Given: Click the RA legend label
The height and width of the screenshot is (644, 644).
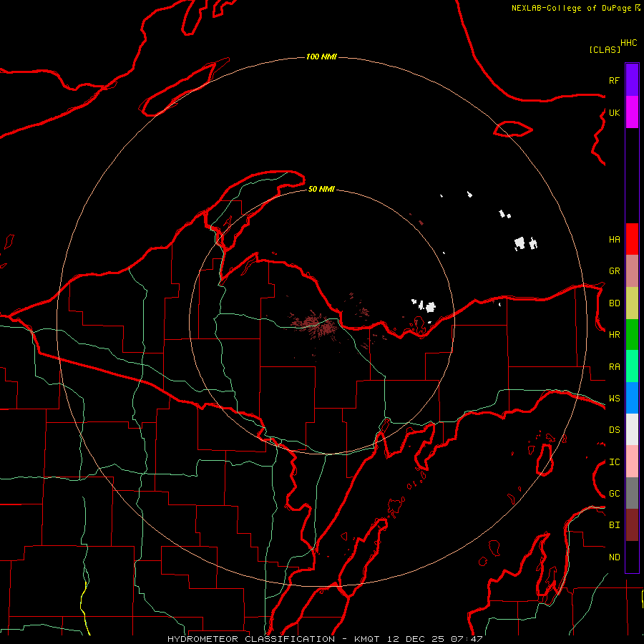Looking at the screenshot, I should pos(614,367).
